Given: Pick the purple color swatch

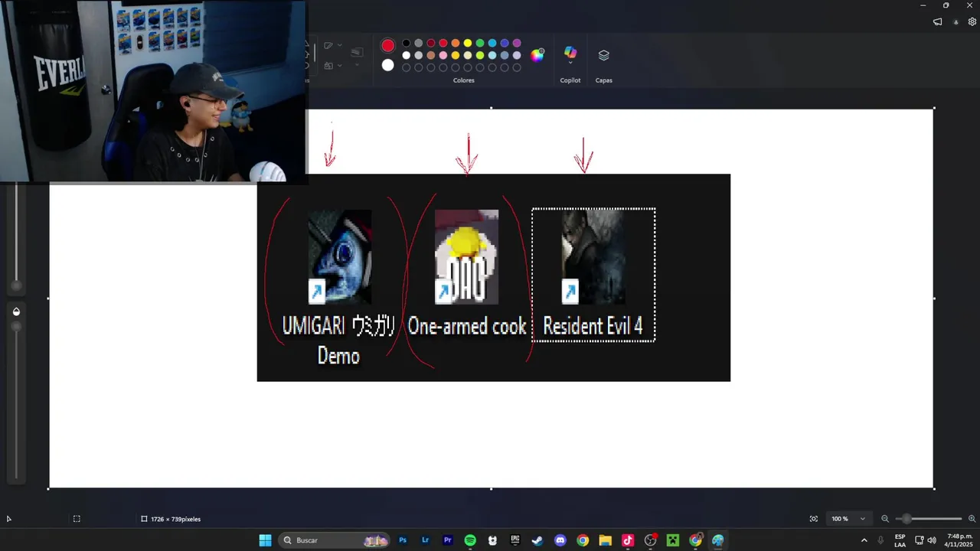Looking at the screenshot, I should (x=517, y=44).
